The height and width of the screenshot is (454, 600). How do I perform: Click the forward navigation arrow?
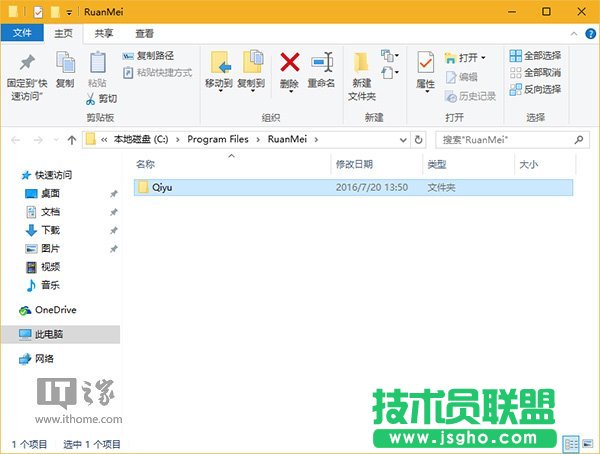(x=38, y=140)
